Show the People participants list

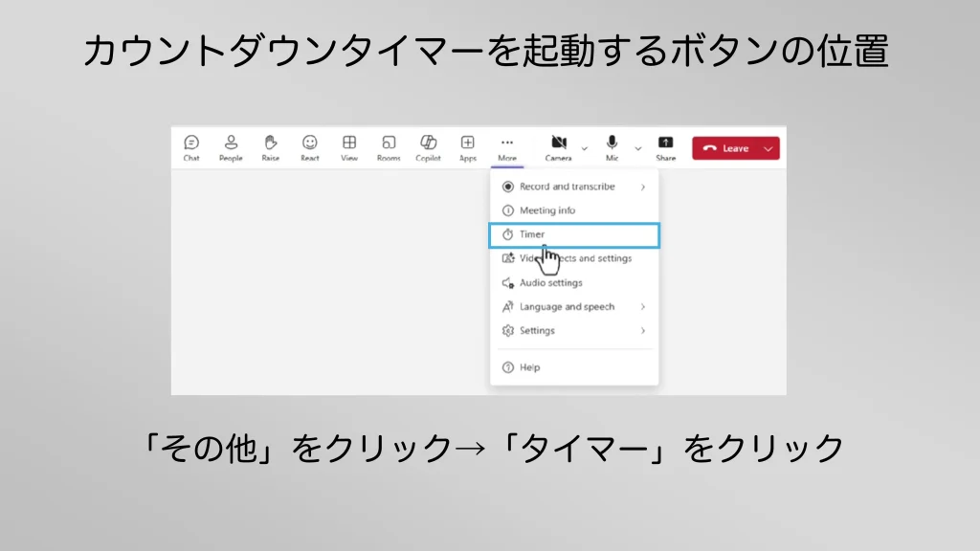(231, 146)
